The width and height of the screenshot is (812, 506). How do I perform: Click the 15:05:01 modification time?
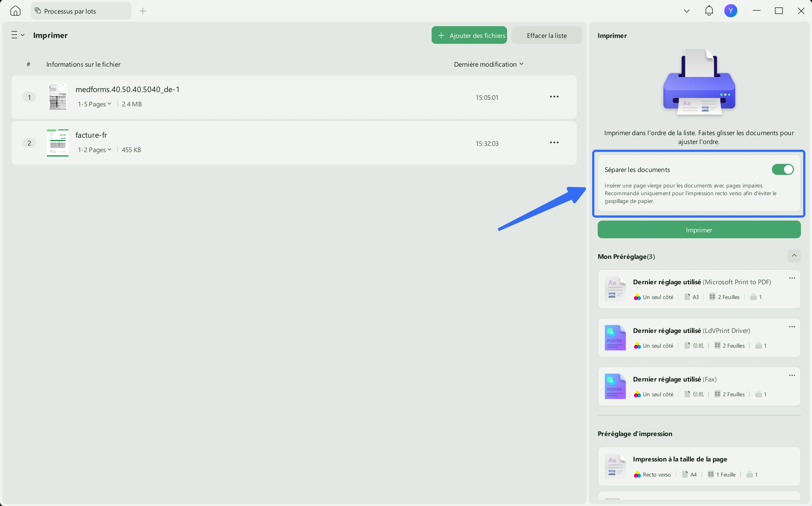coord(487,98)
